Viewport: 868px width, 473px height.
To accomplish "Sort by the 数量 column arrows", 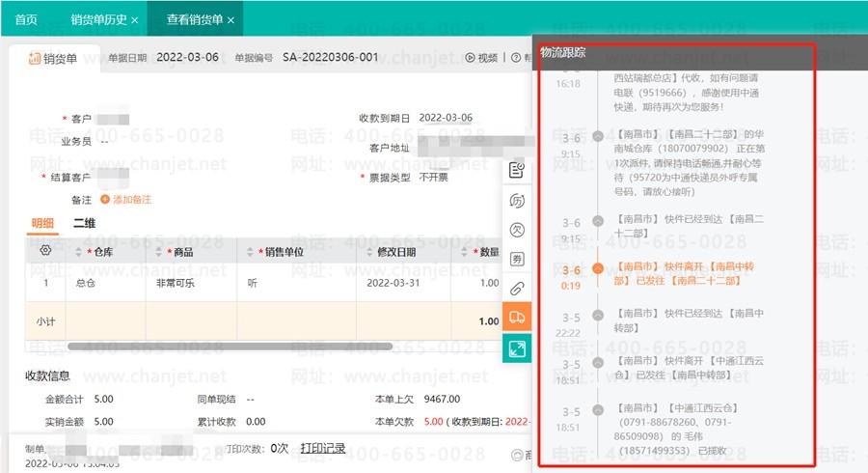I will [464, 252].
